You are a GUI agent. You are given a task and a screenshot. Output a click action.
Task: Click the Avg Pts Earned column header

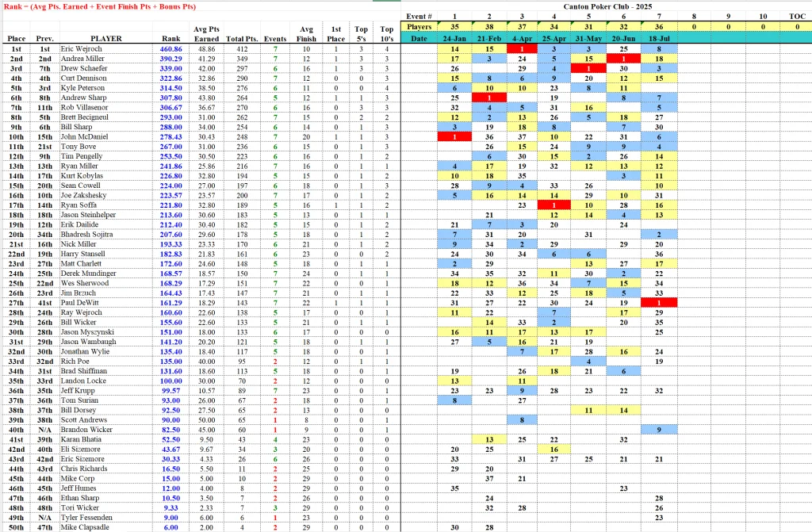(x=206, y=33)
